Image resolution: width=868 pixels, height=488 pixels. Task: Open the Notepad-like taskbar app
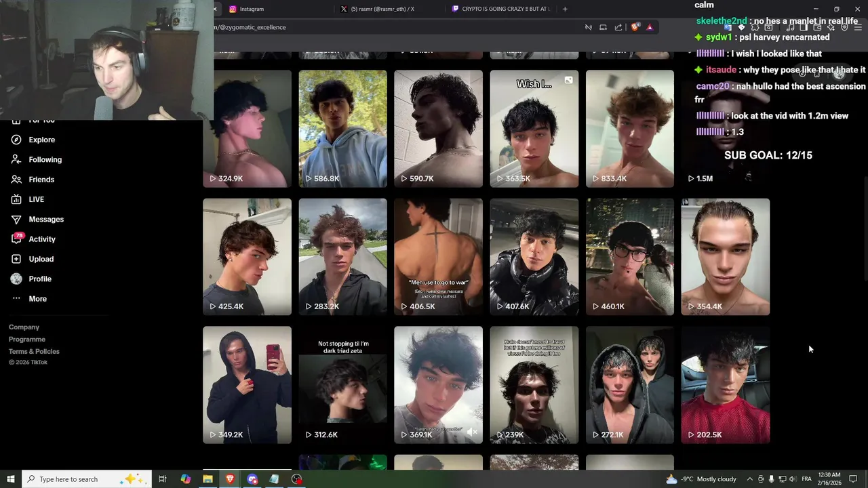coord(274,479)
